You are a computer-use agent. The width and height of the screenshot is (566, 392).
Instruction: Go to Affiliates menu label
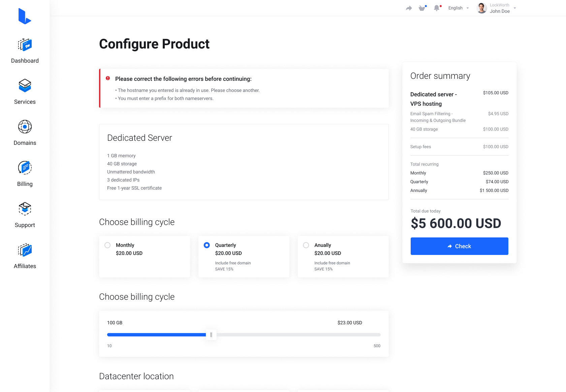[x=25, y=266]
